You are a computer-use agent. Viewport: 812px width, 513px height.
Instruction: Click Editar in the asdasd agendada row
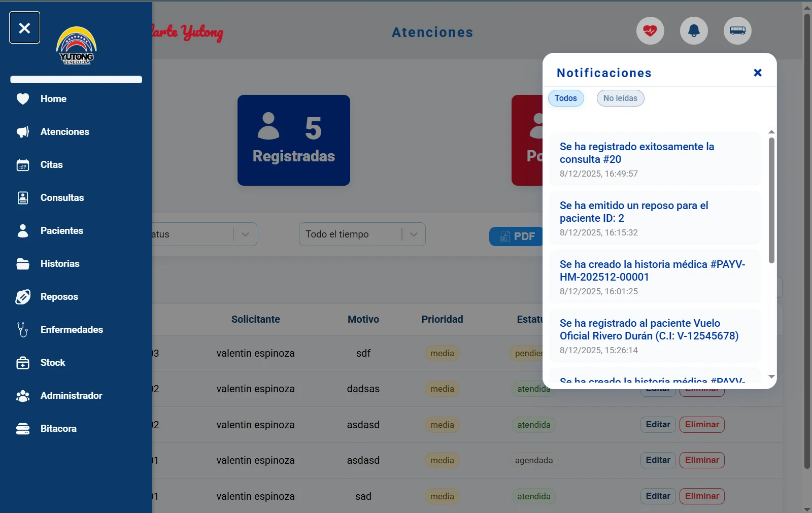[658, 460]
